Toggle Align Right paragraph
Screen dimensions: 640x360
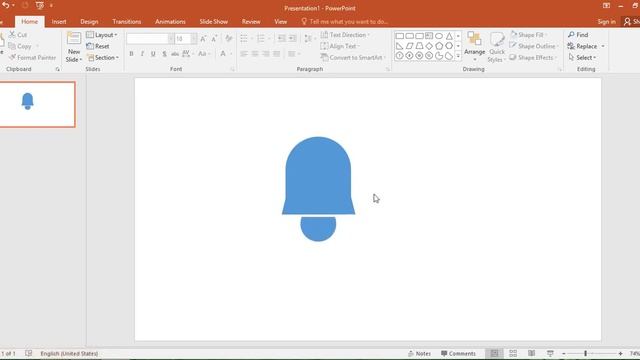tap(266, 54)
